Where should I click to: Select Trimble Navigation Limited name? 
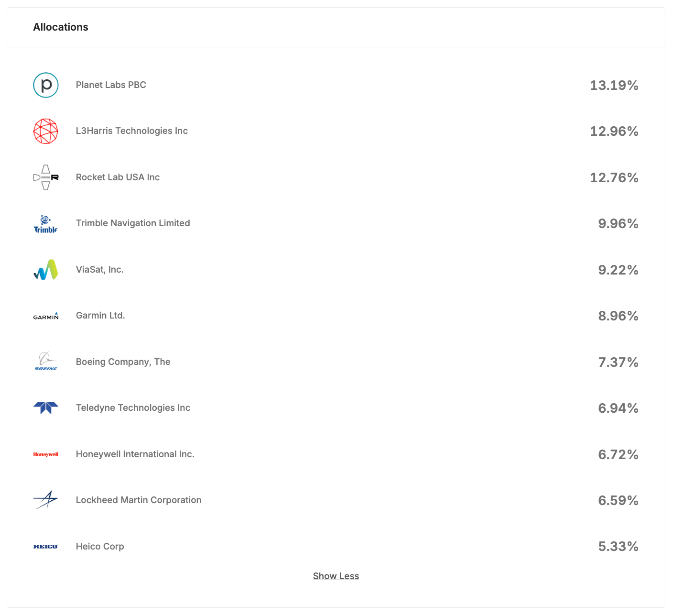(x=133, y=223)
